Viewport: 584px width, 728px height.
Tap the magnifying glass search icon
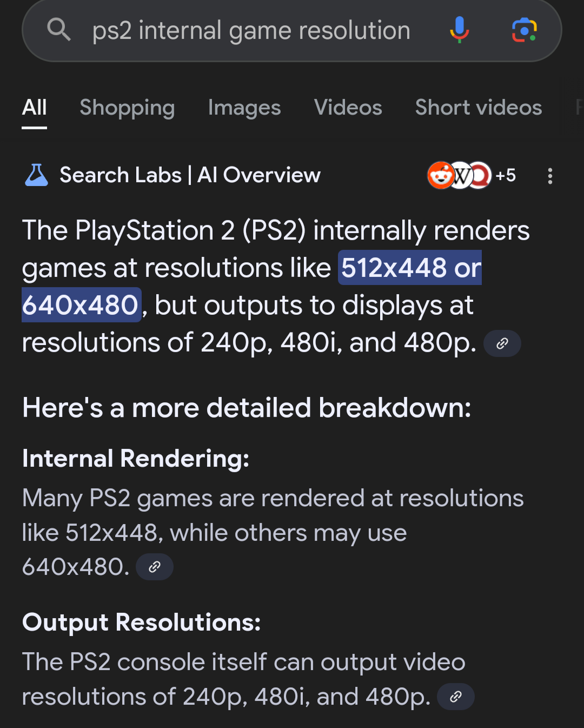coord(59,29)
